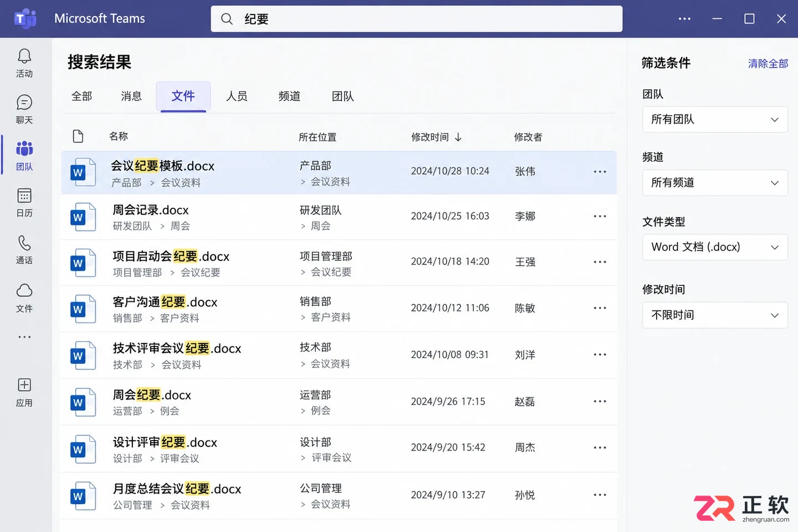Switch to the 人员 tab
This screenshot has width=798, height=532.
click(x=237, y=96)
